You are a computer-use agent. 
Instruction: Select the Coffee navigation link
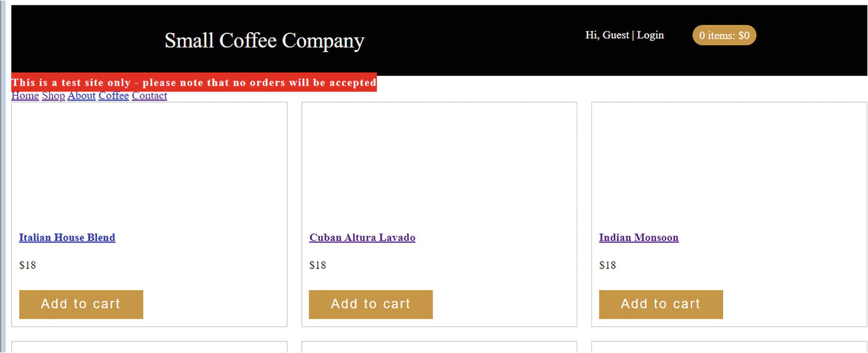[114, 96]
